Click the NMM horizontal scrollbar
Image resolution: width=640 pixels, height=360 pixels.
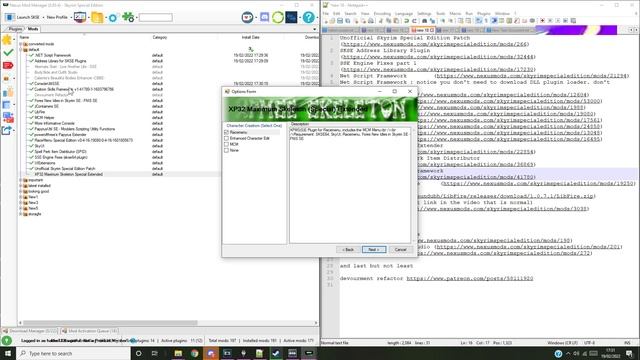[110, 323]
